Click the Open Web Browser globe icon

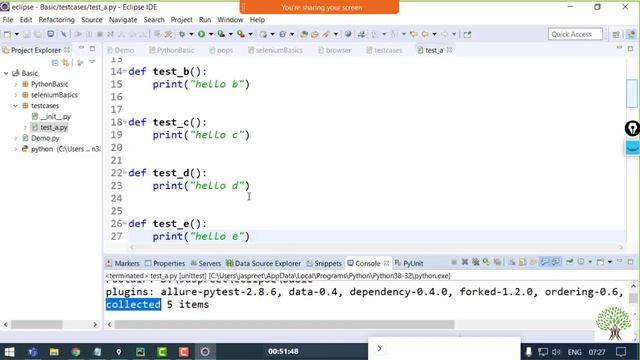coord(348,34)
